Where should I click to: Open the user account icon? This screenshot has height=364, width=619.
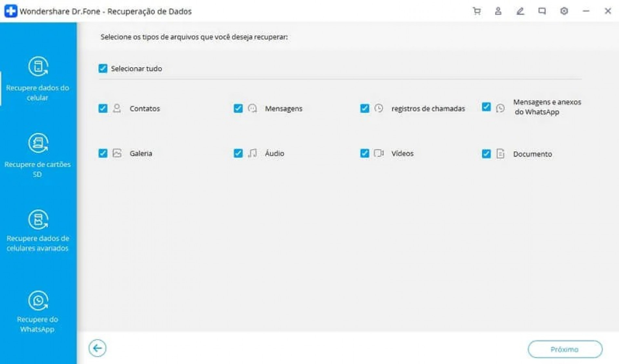pyautogui.click(x=498, y=11)
